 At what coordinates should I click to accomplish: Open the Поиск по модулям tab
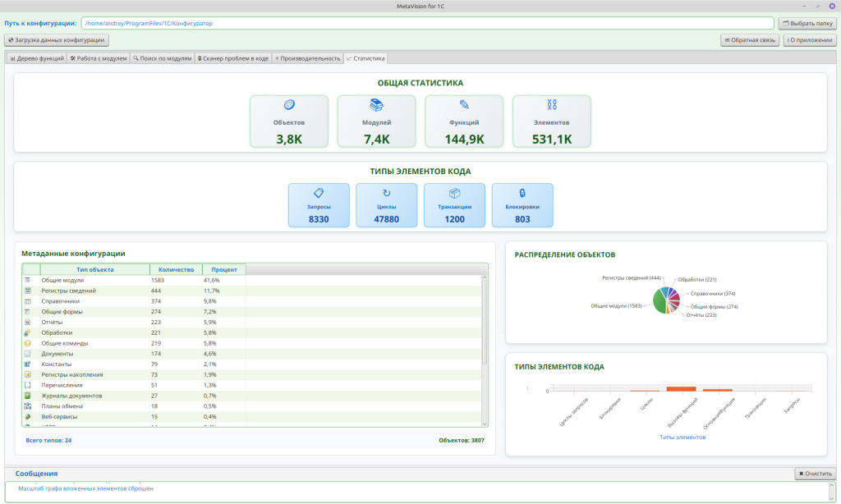(163, 58)
